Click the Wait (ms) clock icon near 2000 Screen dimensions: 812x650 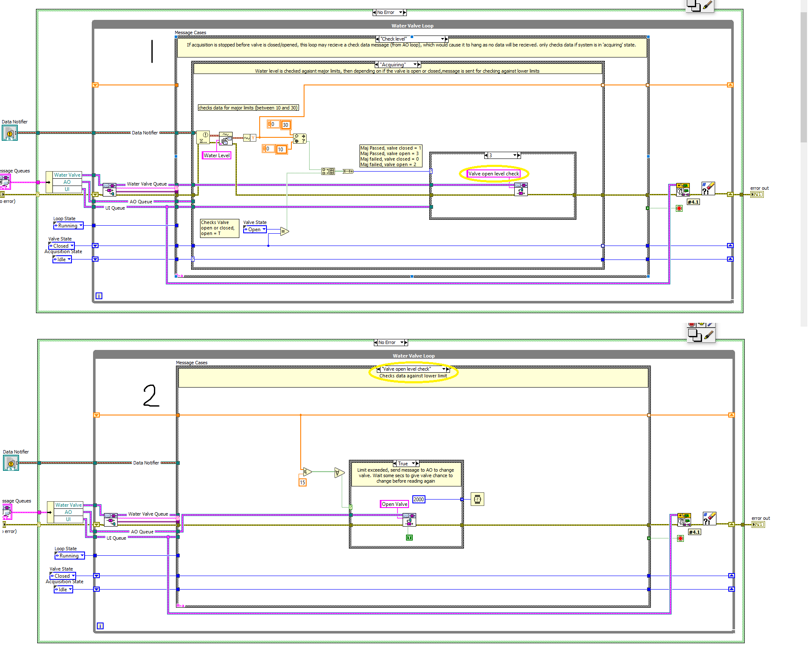click(477, 499)
